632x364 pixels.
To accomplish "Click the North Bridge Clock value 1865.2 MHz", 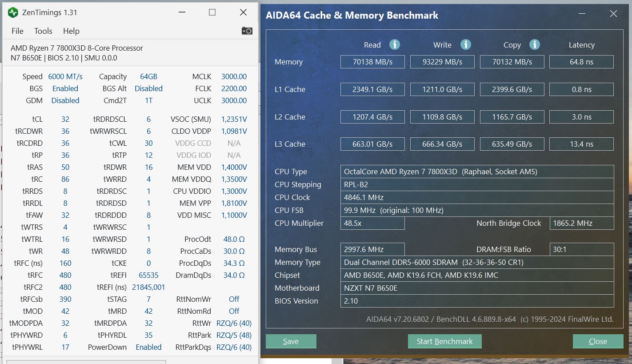I will [581, 223].
